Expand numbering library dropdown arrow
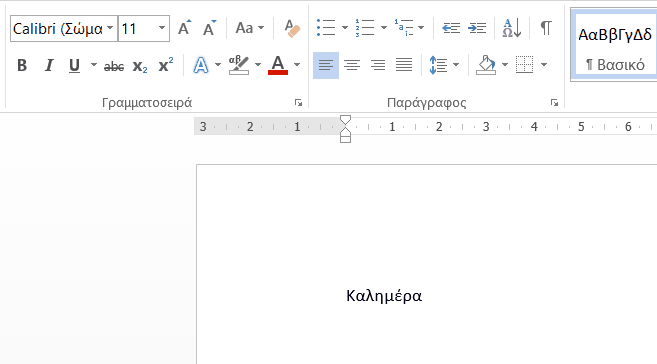Viewport: 657px width, 364px height. coord(383,28)
